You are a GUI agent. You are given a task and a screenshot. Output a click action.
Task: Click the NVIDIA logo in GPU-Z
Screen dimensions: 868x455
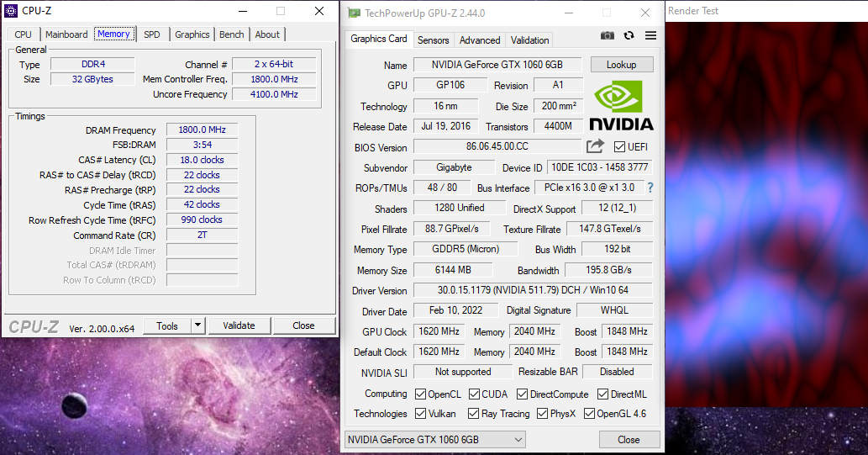pos(621,105)
